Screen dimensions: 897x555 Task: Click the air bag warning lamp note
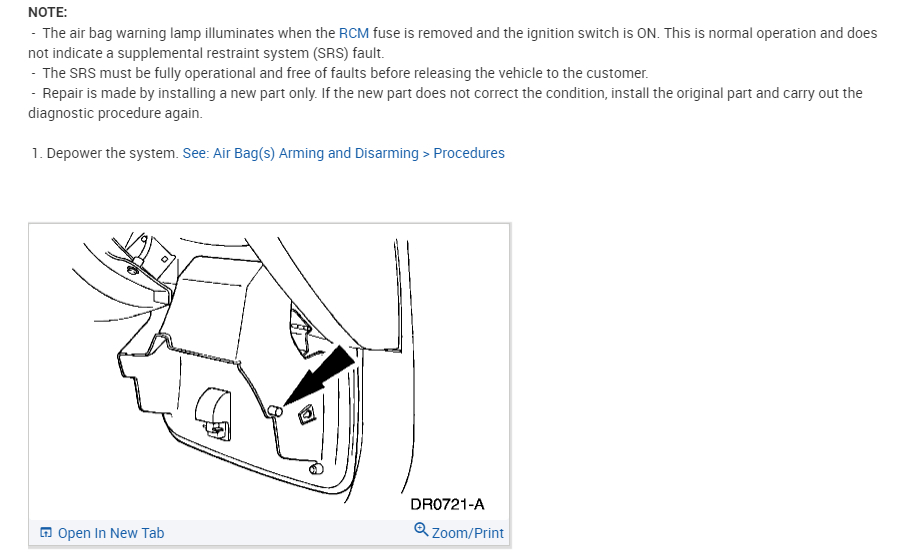click(x=453, y=43)
